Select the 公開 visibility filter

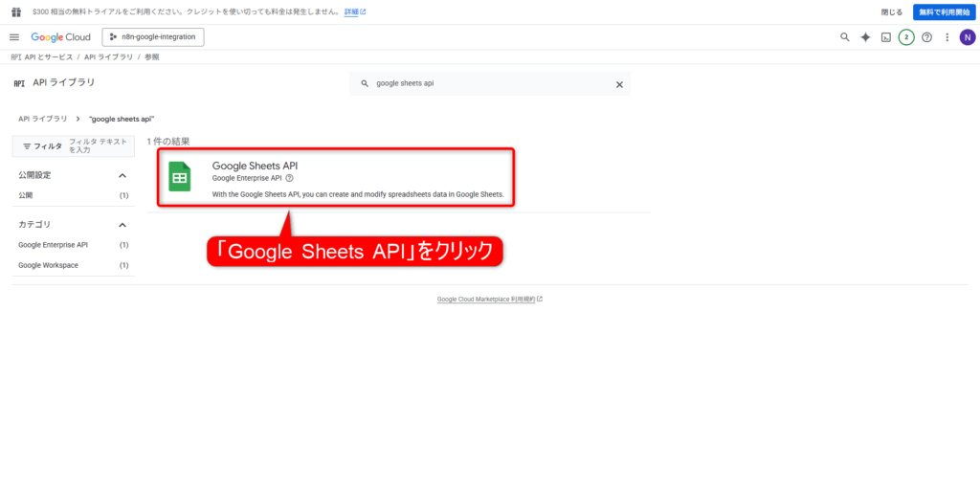(x=25, y=195)
